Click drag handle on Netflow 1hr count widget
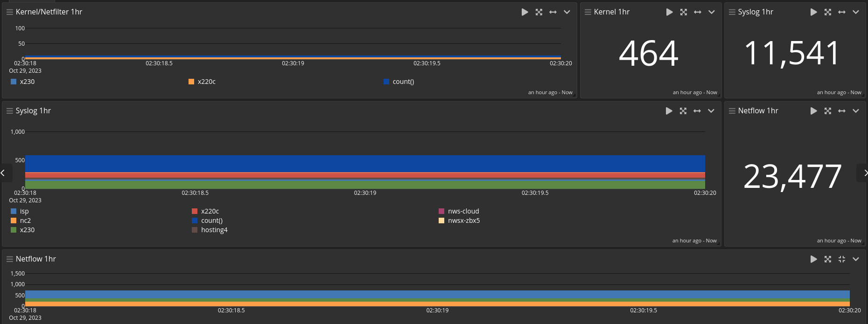The width and height of the screenshot is (868, 324). click(x=732, y=111)
